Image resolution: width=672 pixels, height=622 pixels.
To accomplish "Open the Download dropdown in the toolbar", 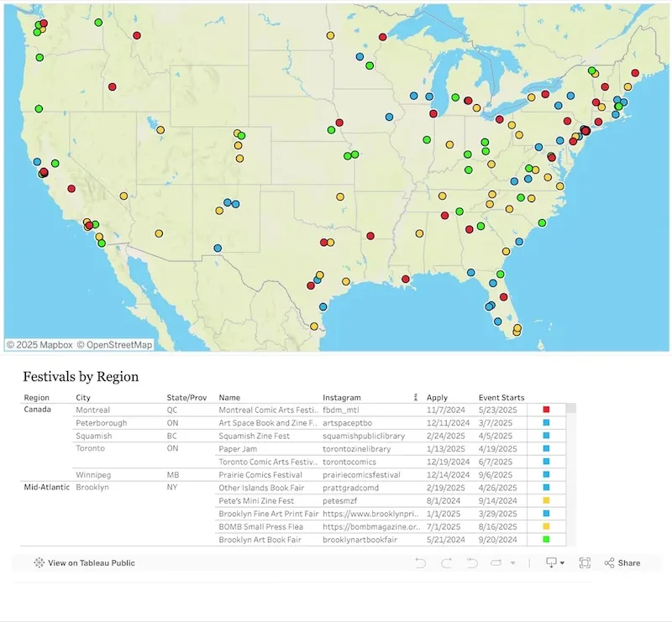I will [555, 563].
